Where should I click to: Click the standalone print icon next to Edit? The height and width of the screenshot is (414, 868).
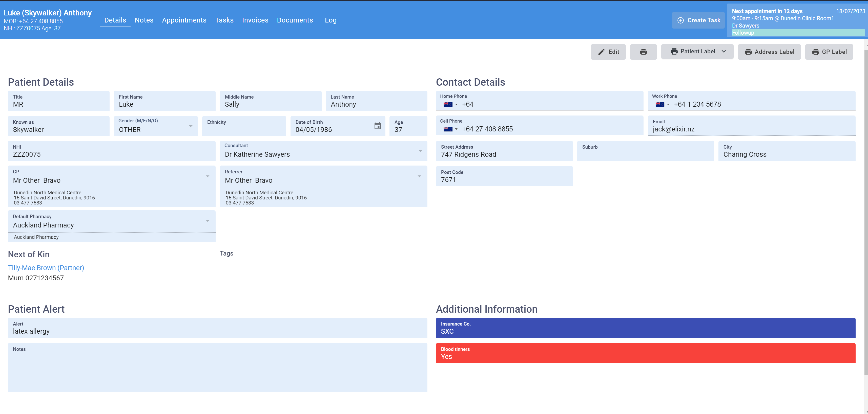point(643,52)
